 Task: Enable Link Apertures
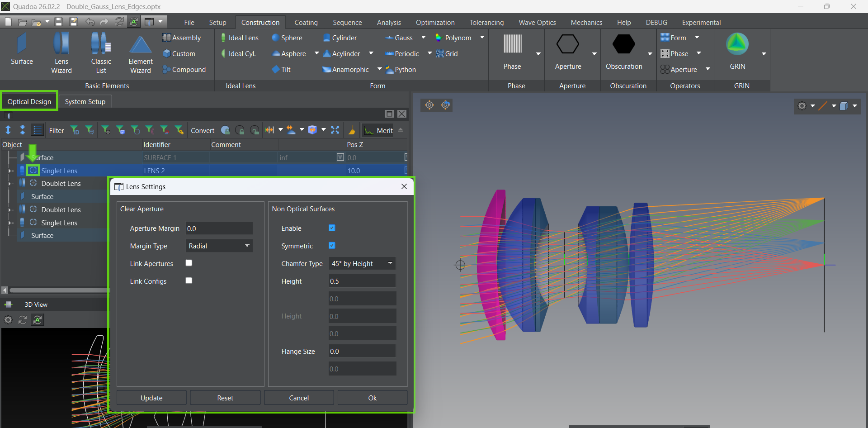(x=189, y=263)
